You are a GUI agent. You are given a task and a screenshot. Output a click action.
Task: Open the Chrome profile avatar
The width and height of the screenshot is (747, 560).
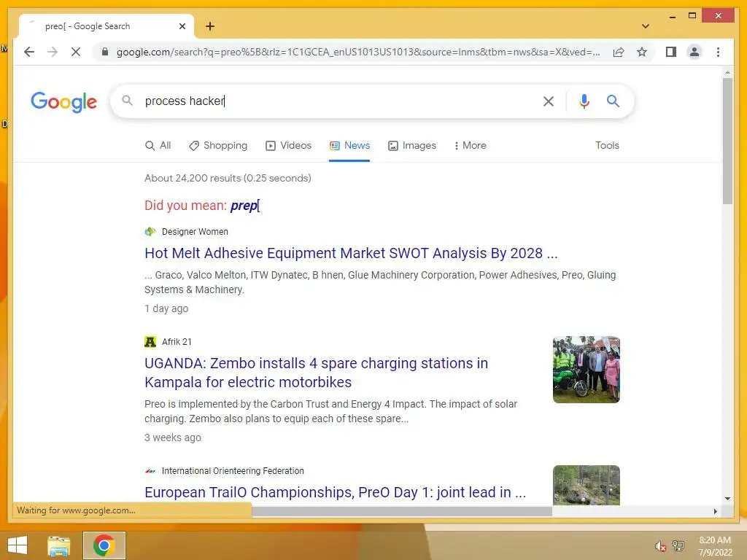point(694,52)
